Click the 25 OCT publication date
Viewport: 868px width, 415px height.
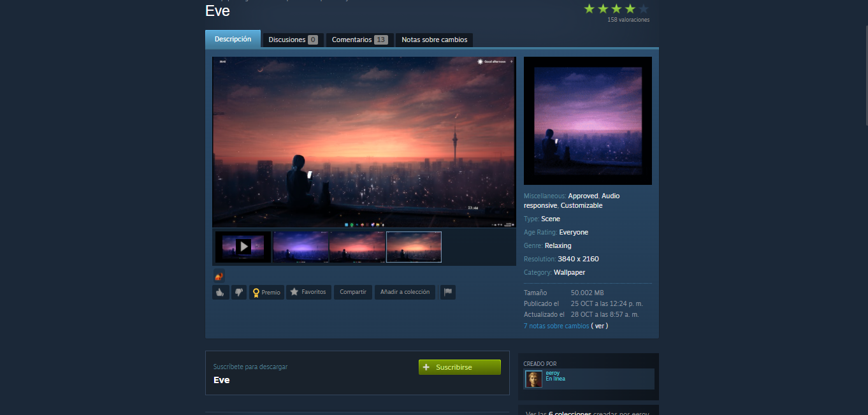tap(607, 303)
